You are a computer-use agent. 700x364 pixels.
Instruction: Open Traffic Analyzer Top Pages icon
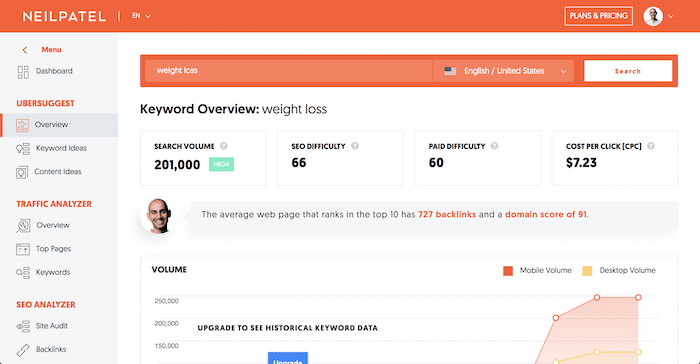click(x=23, y=249)
